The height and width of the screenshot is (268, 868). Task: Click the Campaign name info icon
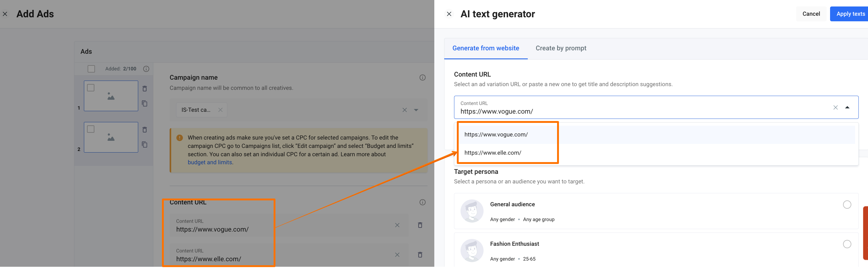[x=422, y=77]
